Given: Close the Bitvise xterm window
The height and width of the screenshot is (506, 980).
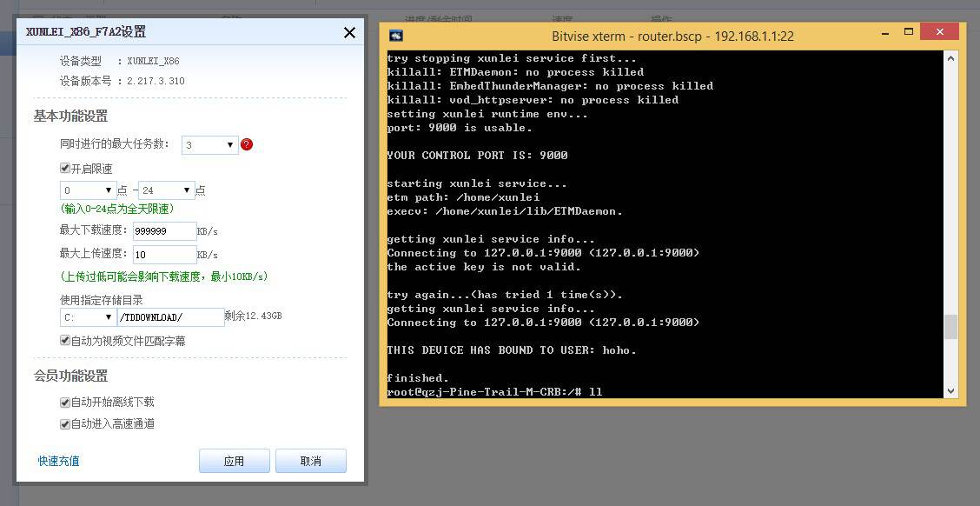Looking at the screenshot, I should point(939,31).
